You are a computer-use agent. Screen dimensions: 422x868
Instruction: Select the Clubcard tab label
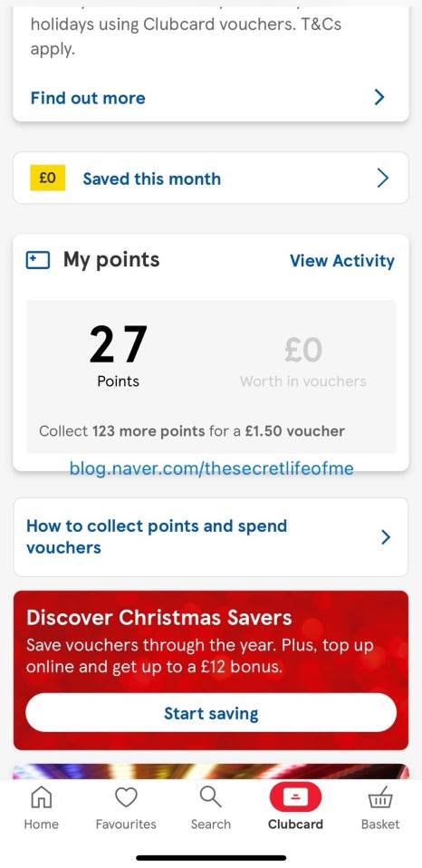(295, 825)
